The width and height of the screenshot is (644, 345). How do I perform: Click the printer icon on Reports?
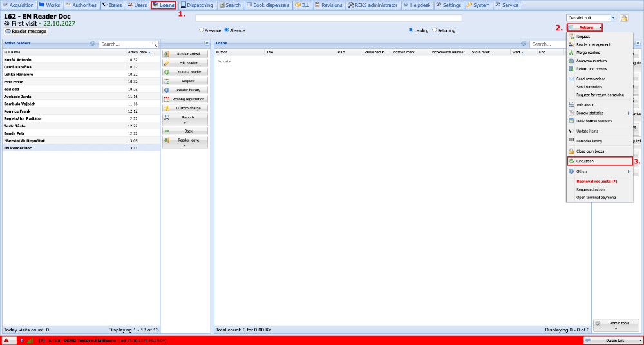click(167, 117)
